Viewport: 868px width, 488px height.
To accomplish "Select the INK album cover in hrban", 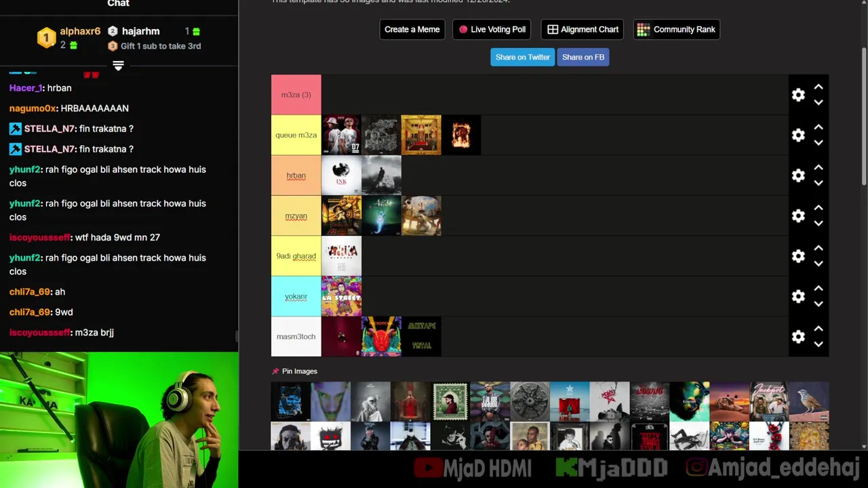I will pyautogui.click(x=341, y=176).
